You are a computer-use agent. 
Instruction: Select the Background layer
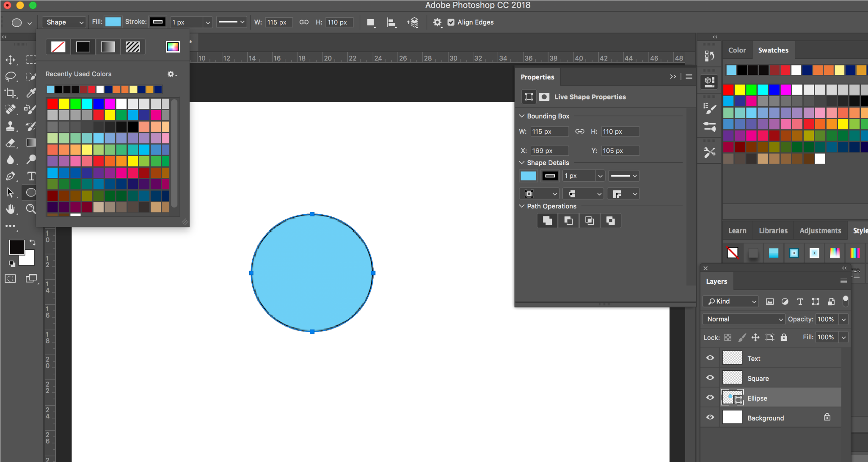click(765, 418)
